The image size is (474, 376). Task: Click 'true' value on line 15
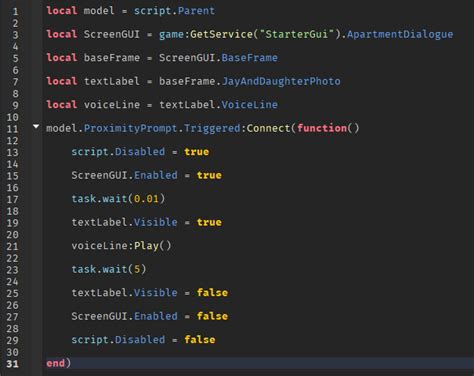[209, 175]
